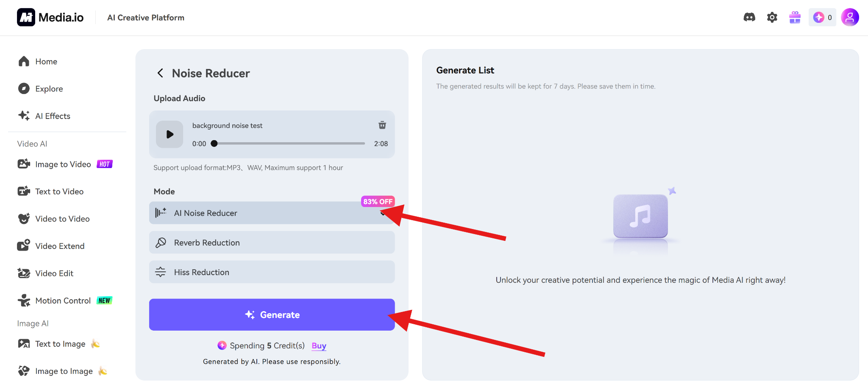This screenshot has height=392, width=868.
Task: Open the credits balance counter
Action: coord(822,17)
